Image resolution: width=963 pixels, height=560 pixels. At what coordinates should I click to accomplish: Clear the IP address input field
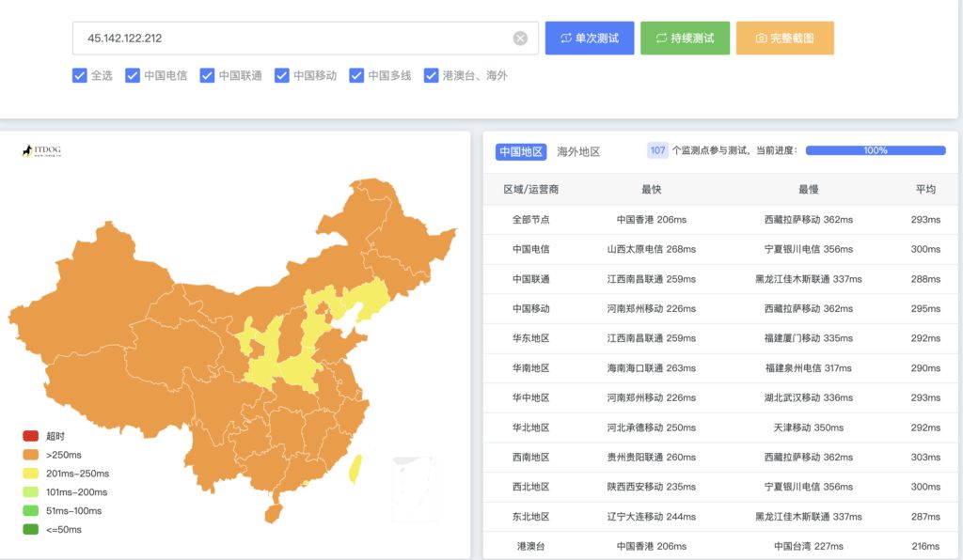point(520,38)
